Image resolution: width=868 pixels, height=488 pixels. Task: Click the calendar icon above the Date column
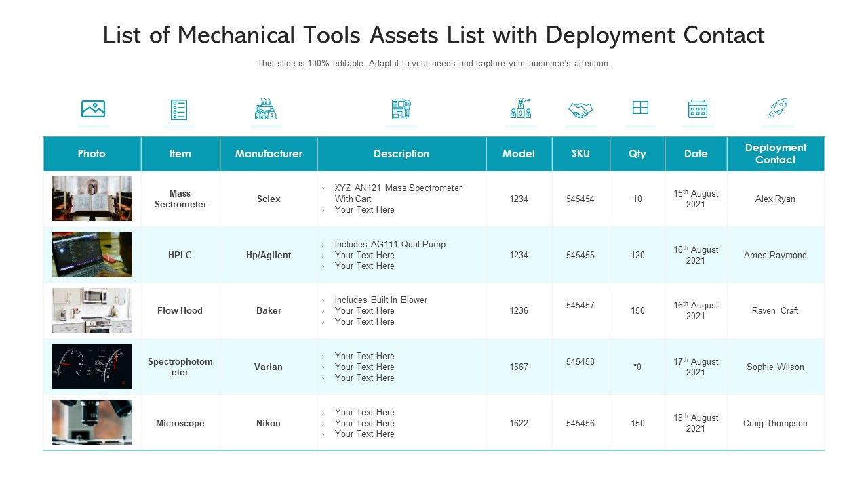698,109
